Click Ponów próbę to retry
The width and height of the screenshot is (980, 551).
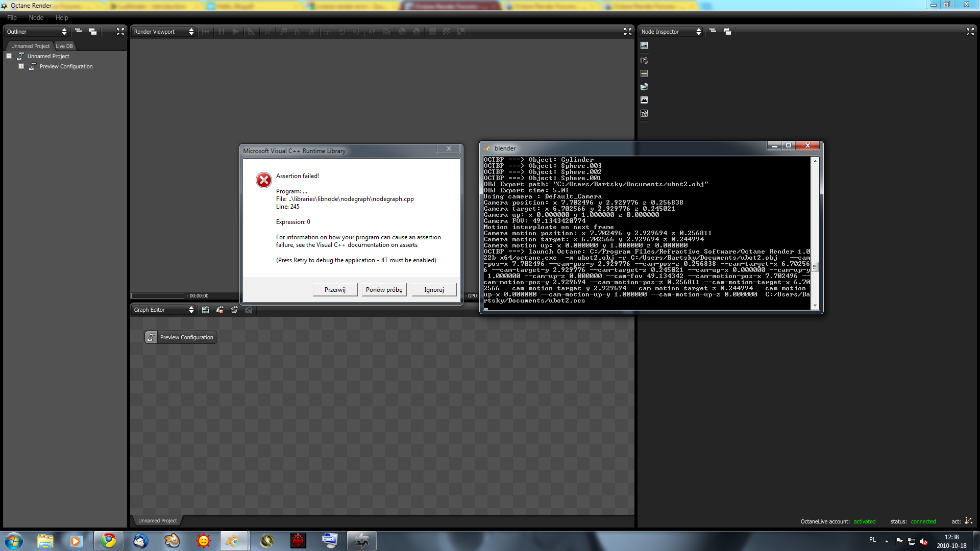[x=384, y=290]
